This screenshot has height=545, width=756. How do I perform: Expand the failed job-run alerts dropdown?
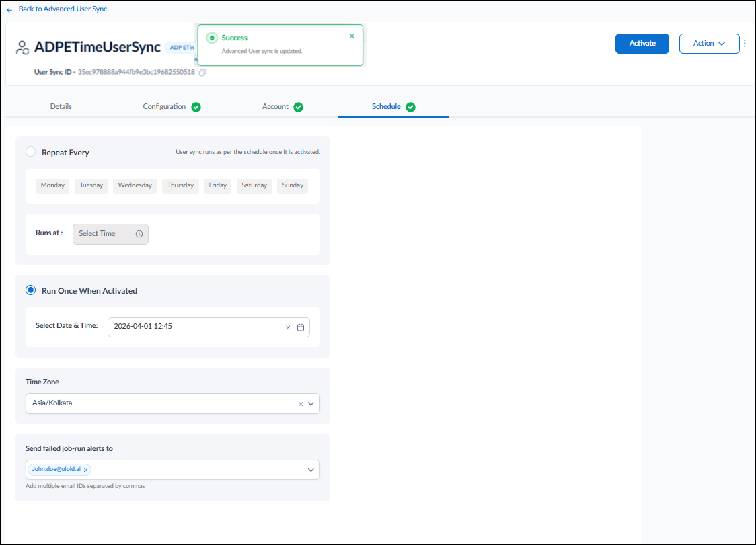pyautogui.click(x=311, y=470)
